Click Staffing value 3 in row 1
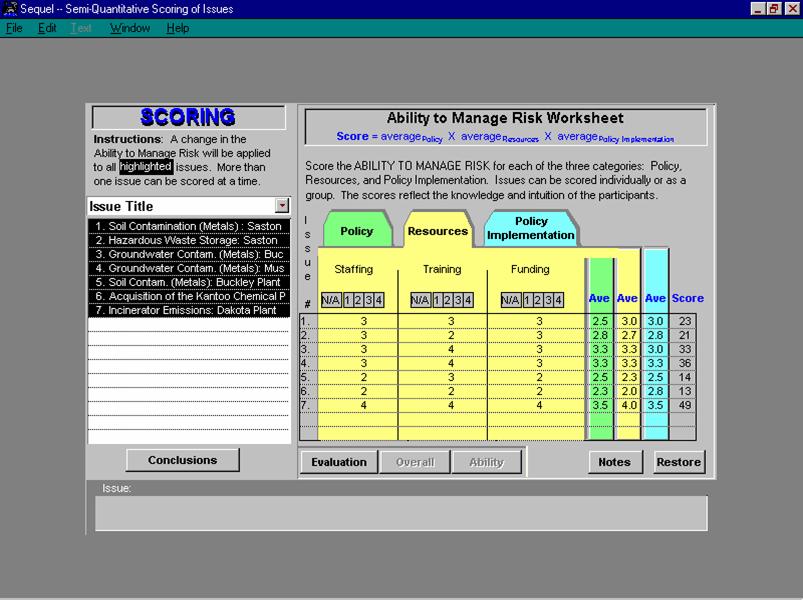This screenshot has width=803, height=600. (x=364, y=321)
